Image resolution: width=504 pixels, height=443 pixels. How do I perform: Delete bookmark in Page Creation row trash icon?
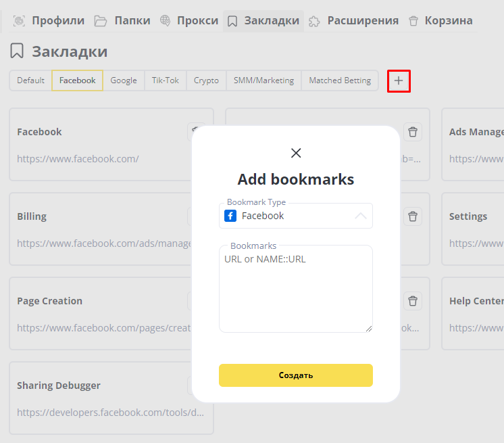413,301
